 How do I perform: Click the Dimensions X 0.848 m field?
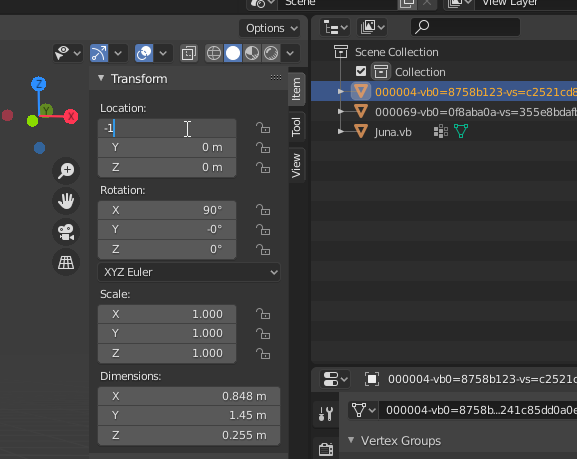(189, 396)
